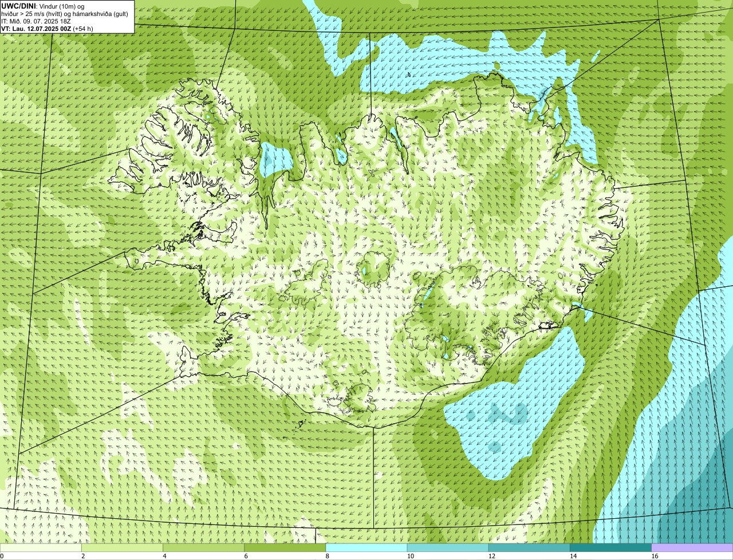The width and height of the screenshot is (733, 560).
Task: Click the legend tick label "4"
Action: pyautogui.click(x=164, y=557)
